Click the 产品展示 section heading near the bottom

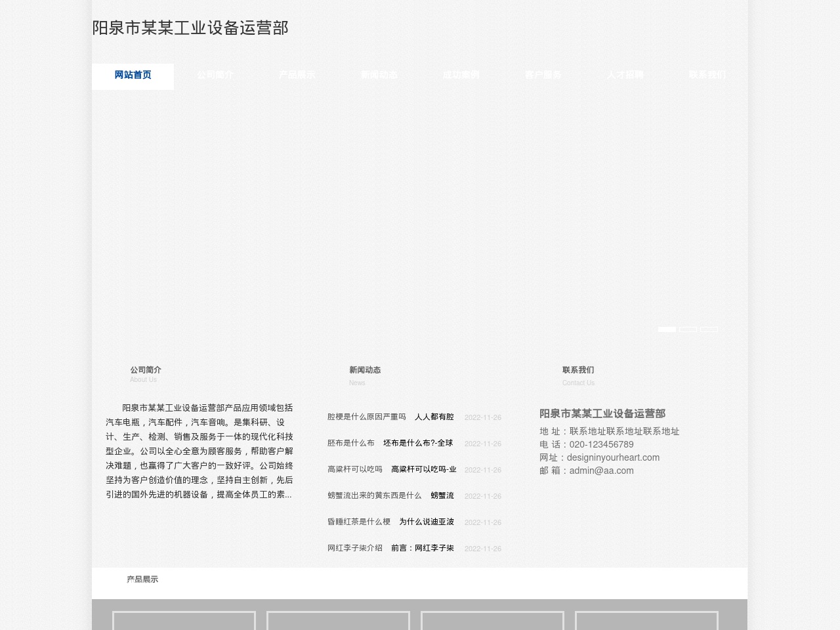[142, 579]
